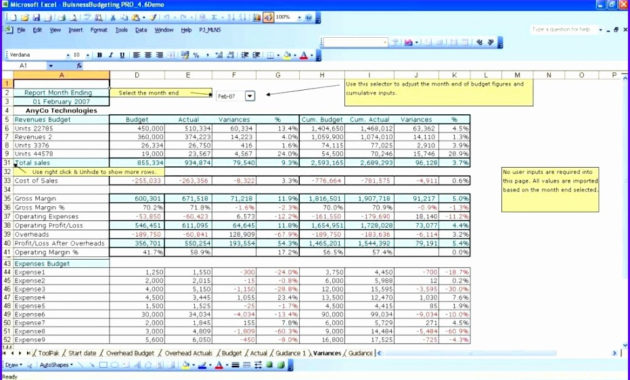Screen dimensions: 630x380
Task: Open the Edit menu
Action: coord(37,30)
